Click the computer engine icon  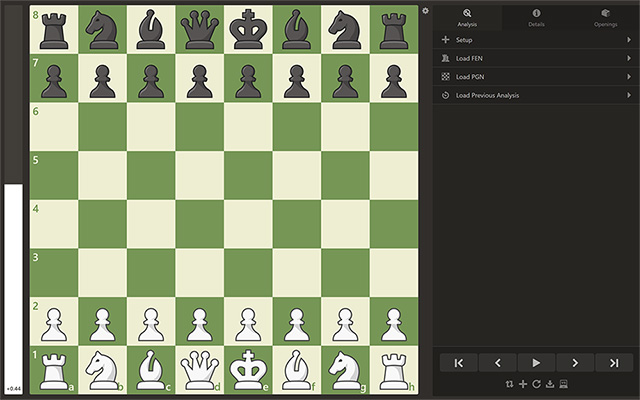click(x=564, y=384)
